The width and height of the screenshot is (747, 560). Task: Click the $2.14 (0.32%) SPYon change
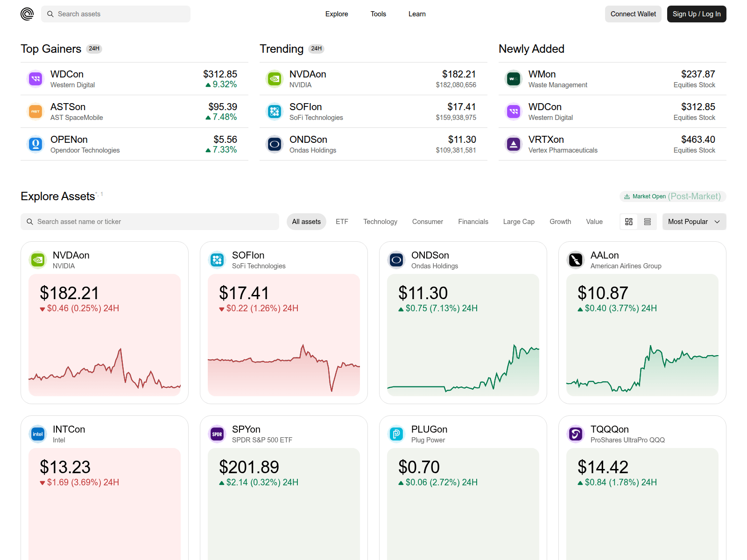click(x=259, y=483)
